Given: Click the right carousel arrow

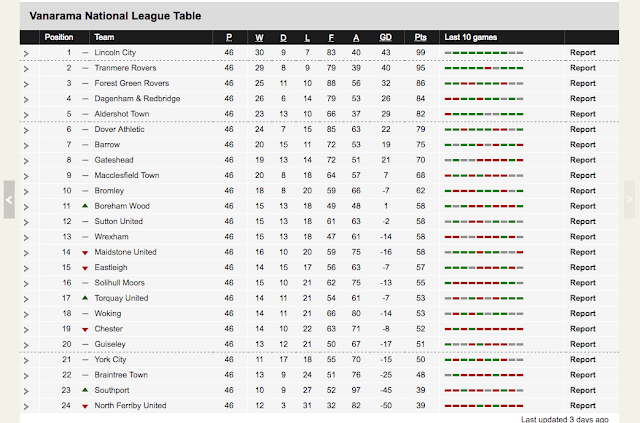Looking at the screenshot, I should [629, 200].
